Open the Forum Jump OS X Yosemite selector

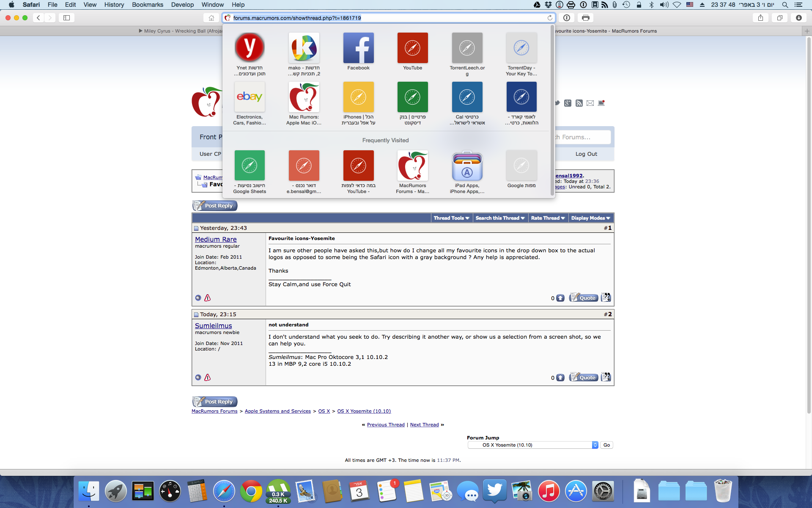[x=533, y=445]
